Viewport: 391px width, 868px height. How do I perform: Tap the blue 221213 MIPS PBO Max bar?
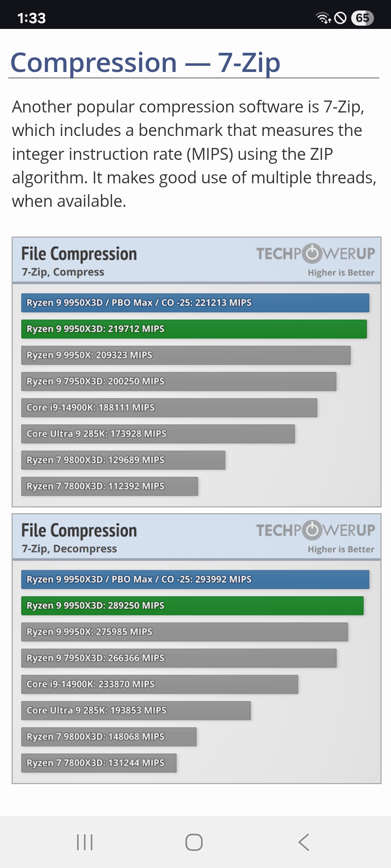[x=195, y=303]
